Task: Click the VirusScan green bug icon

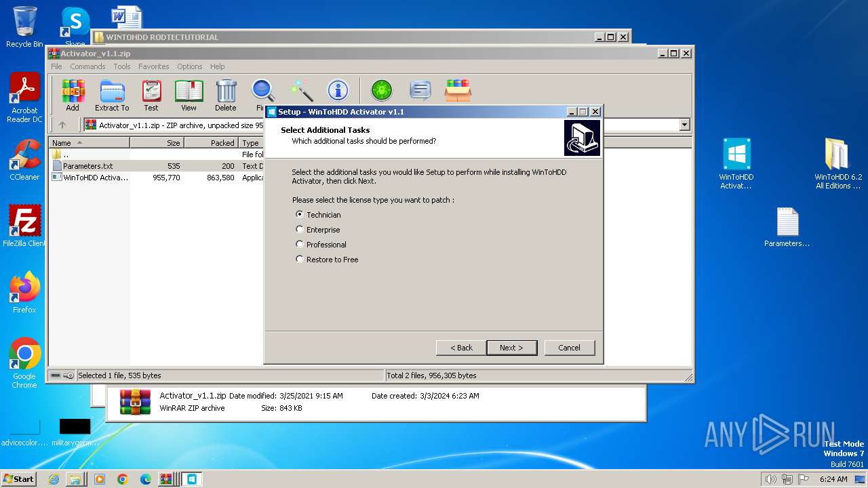Action: (x=382, y=90)
